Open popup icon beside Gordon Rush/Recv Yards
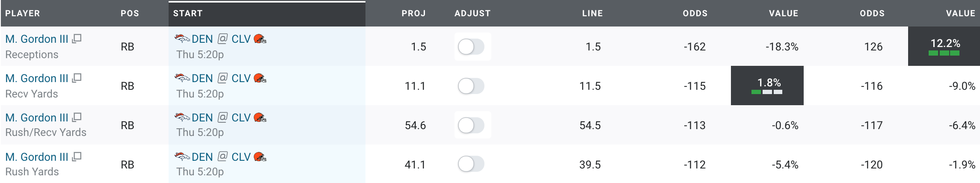Viewport: 980px width, 183px height. [77, 118]
